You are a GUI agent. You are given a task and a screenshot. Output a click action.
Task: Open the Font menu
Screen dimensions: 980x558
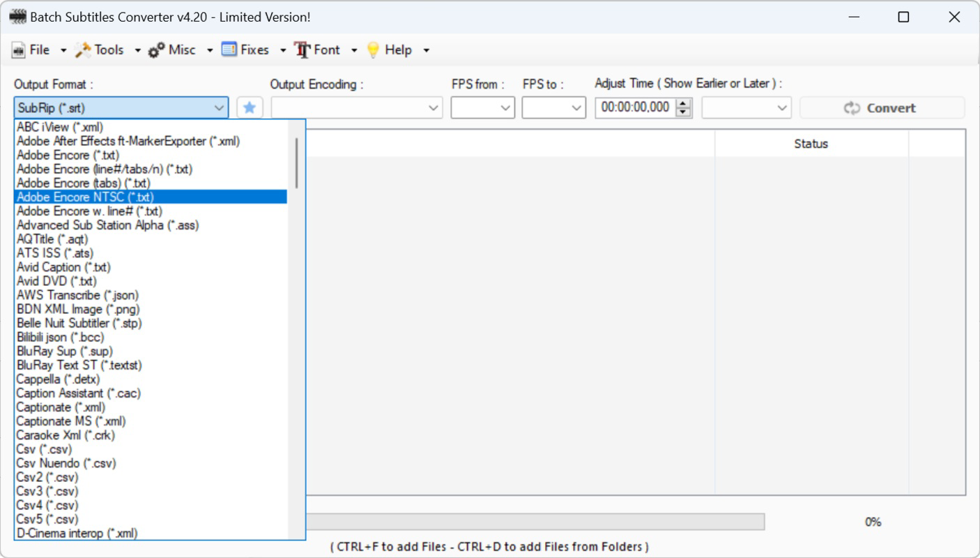tap(327, 50)
